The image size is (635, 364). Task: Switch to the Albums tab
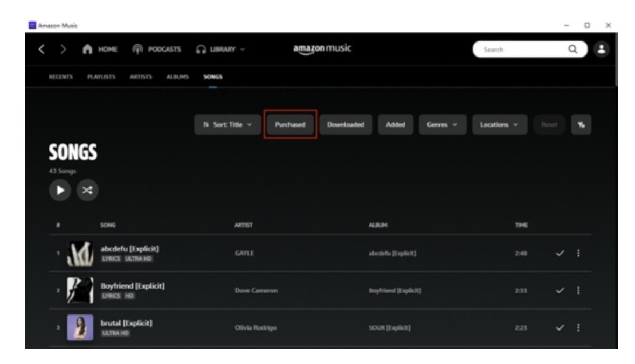point(177,77)
